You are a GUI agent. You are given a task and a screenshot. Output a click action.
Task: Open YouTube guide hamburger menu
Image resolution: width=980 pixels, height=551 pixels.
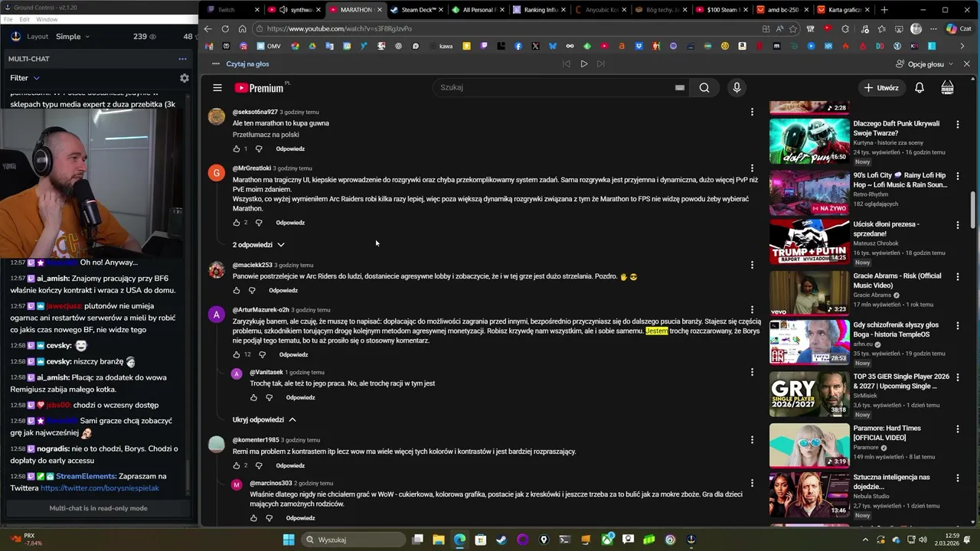click(x=217, y=88)
